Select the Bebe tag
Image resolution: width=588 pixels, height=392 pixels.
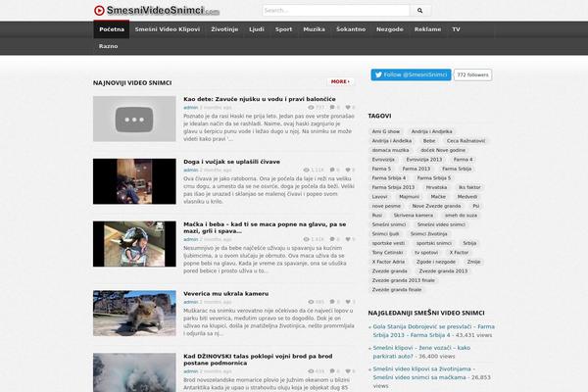click(429, 141)
